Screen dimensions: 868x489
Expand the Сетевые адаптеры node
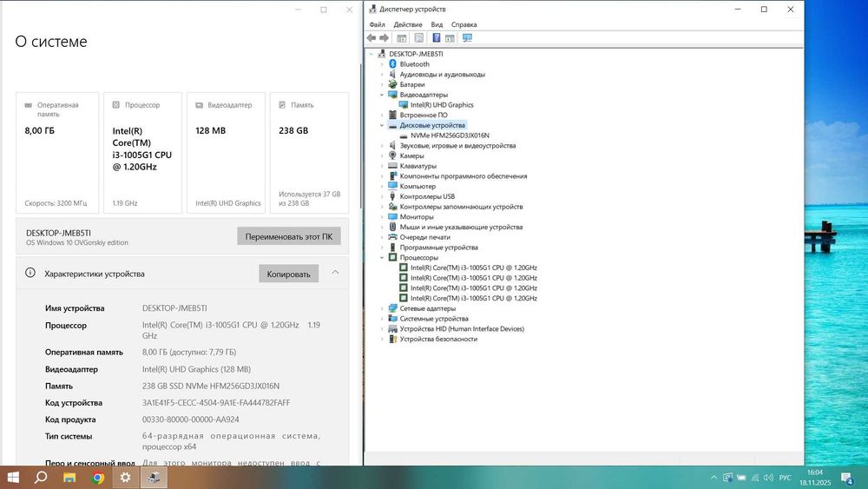click(381, 308)
